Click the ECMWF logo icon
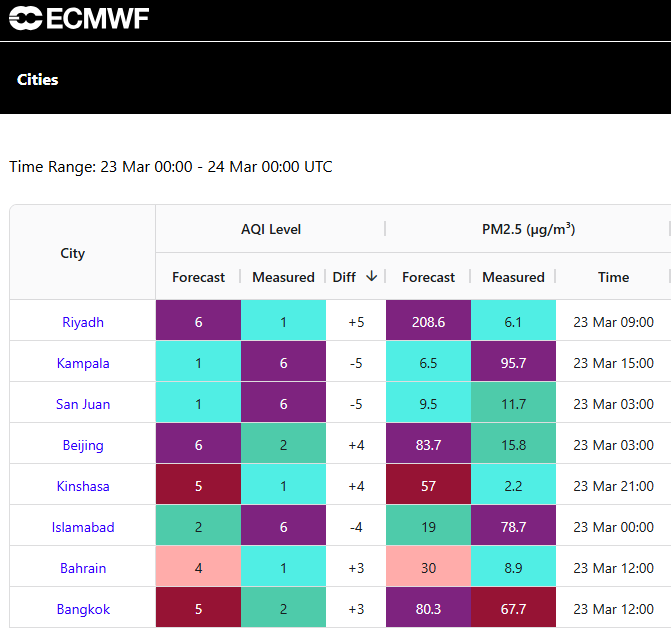This screenshot has height=628, width=671. click(x=26, y=19)
